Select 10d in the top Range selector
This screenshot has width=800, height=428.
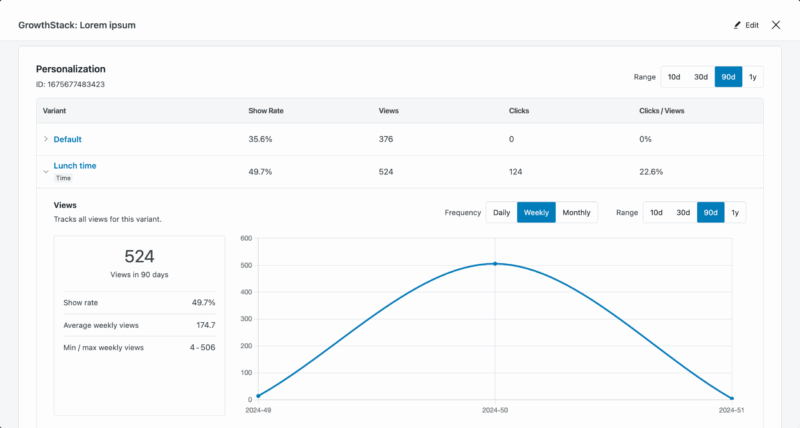point(674,76)
